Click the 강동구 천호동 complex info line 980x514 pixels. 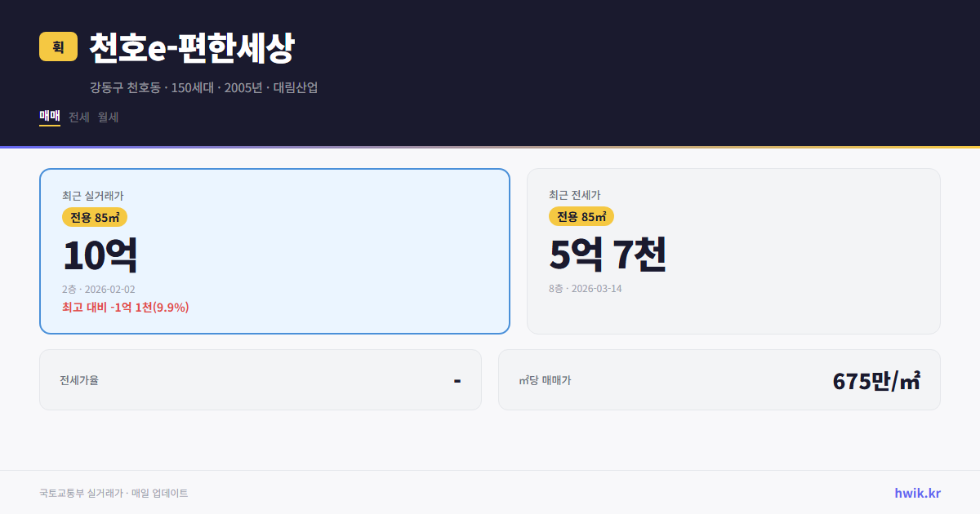pos(203,87)
